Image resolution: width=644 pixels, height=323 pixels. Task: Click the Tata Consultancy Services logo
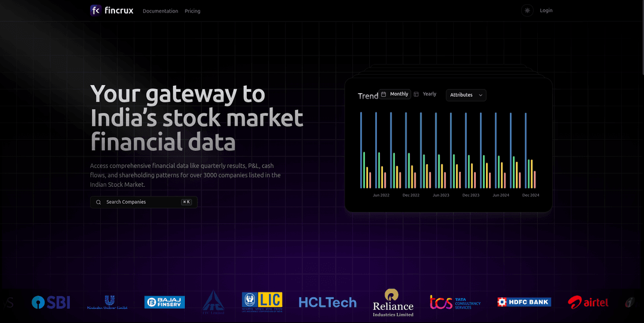pyautogui.click(x=455, y=302)
